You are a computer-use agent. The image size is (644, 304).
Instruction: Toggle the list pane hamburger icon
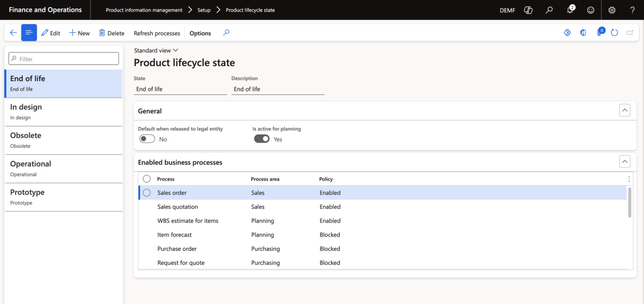(x=29, y=33)
